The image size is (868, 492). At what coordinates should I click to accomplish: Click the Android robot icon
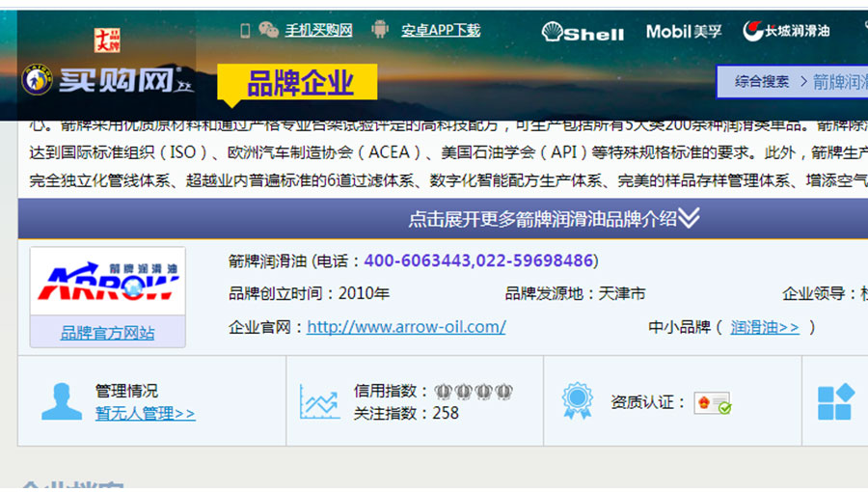click(x=380, y=29)
